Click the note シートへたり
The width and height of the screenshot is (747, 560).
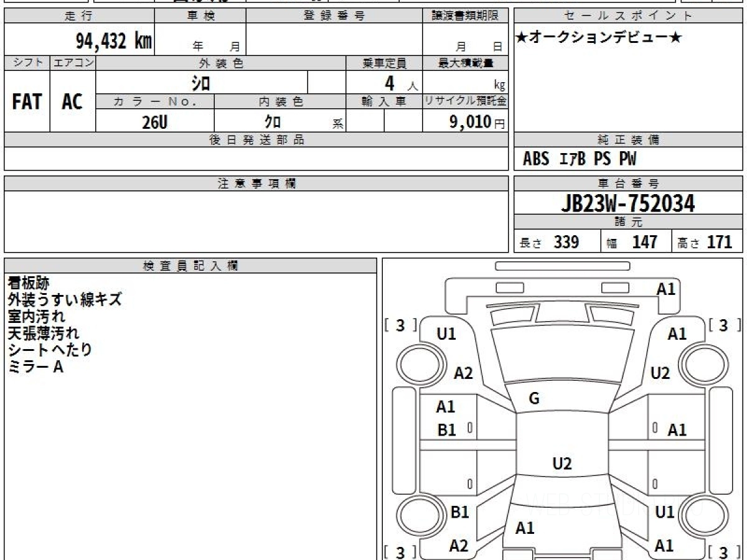tap(50, 350)
